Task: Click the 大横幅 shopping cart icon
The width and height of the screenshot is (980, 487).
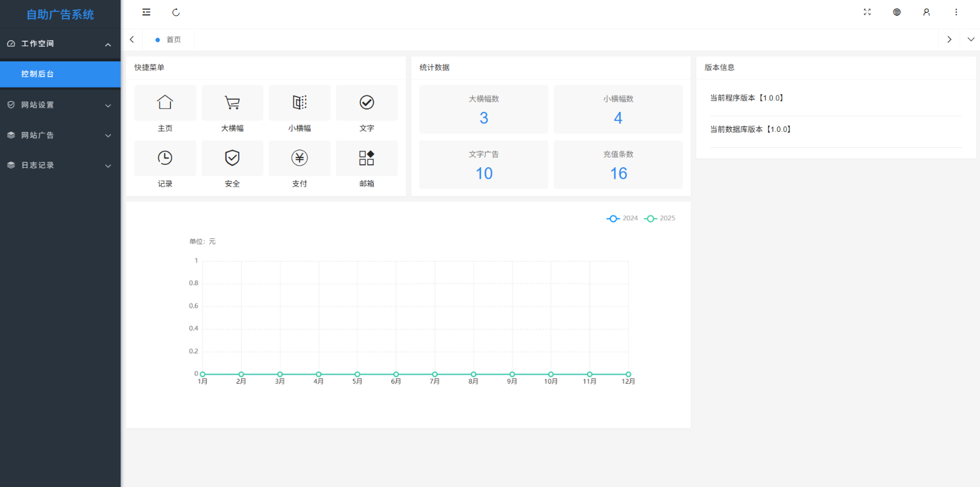Action: (232, 103)
